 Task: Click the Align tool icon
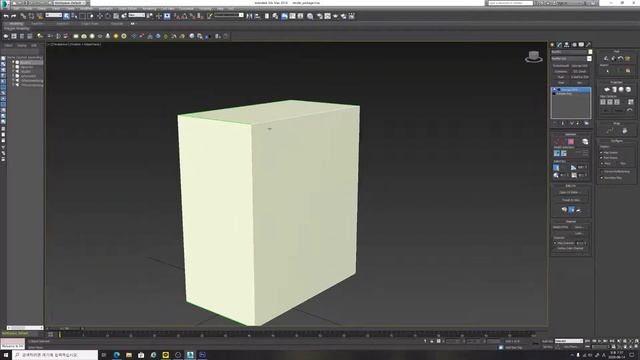(257, 16)
